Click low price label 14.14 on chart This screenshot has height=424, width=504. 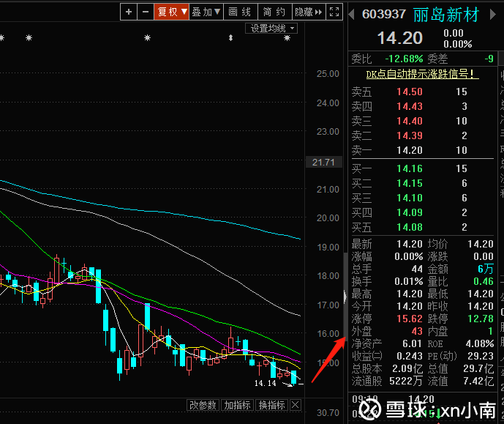click(266, 383)
